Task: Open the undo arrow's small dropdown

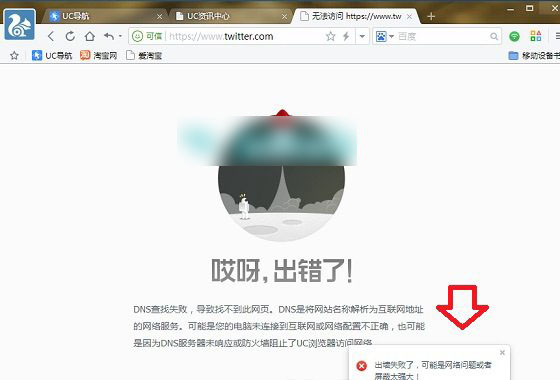Action: point(120,36)
